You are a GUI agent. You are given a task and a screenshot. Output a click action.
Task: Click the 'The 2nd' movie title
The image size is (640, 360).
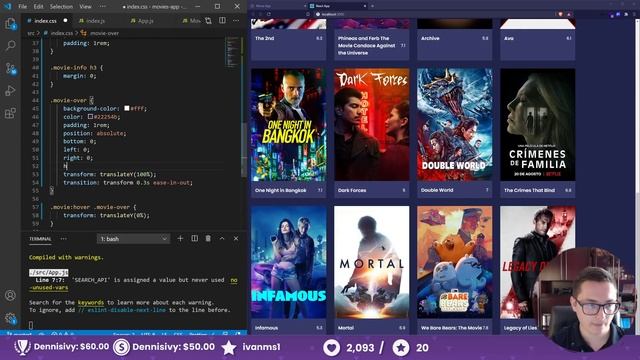[264, 38]
